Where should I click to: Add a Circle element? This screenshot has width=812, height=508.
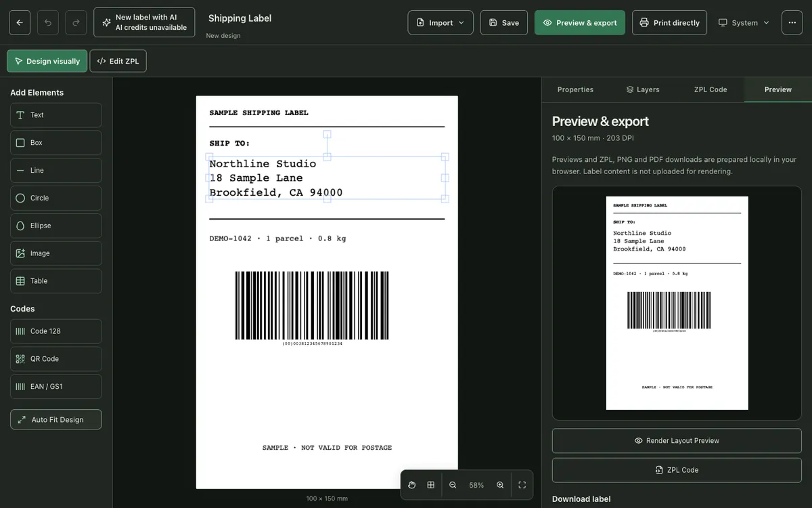[56, 198]
